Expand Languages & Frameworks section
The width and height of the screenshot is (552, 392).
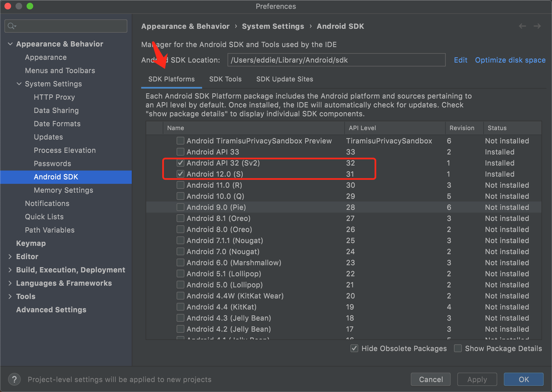click(10, 283)
